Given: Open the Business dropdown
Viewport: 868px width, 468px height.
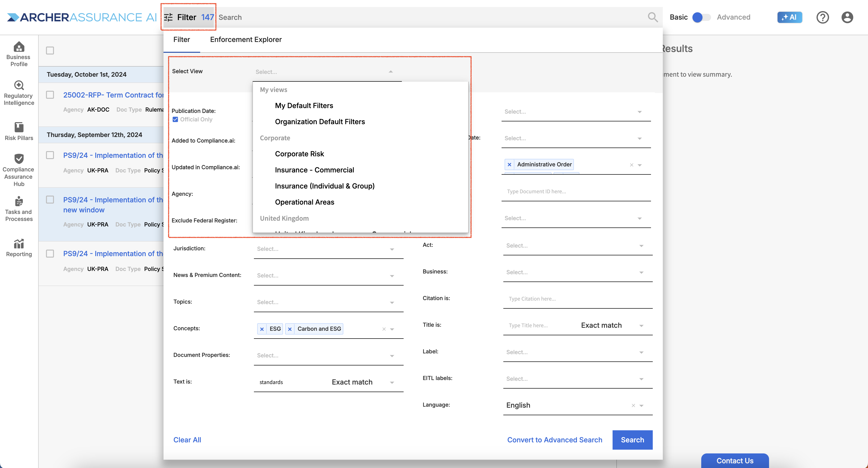Looking at the screenshot, I should 578,272.
